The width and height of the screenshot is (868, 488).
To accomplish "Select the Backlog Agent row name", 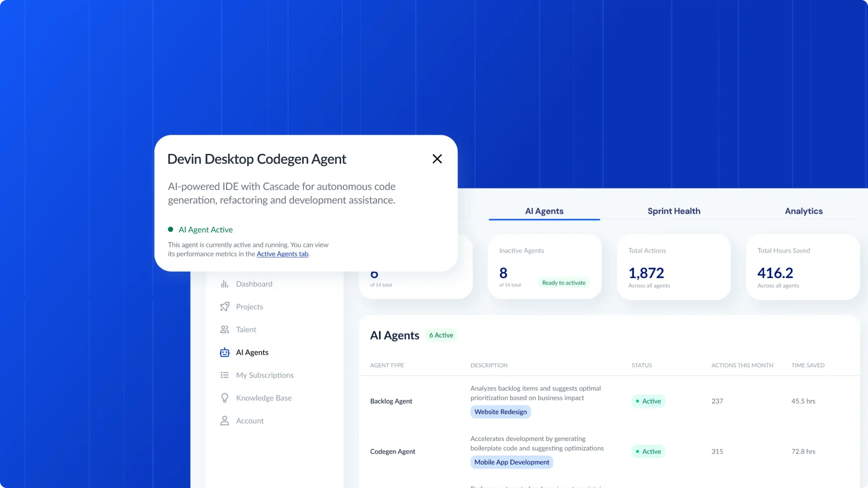I will 391,401.
